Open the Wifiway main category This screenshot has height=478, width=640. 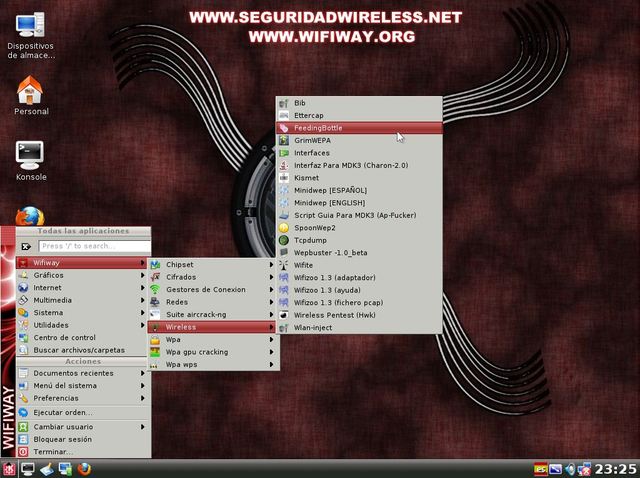(82, 263)
